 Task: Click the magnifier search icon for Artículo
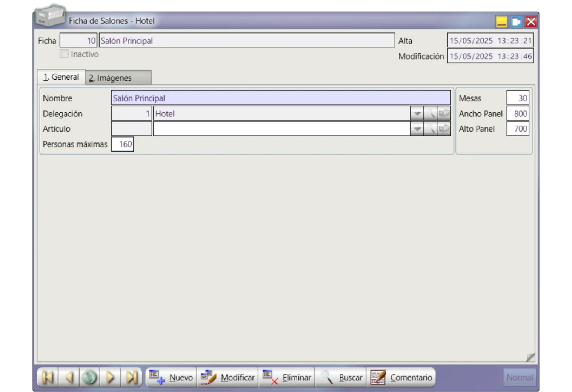(x=430, y=129)
